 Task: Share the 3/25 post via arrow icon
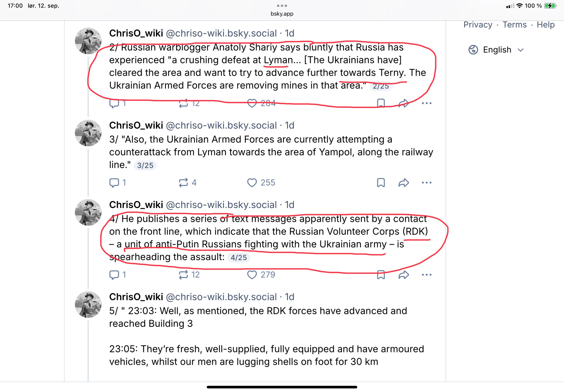(x=403, y=183)
